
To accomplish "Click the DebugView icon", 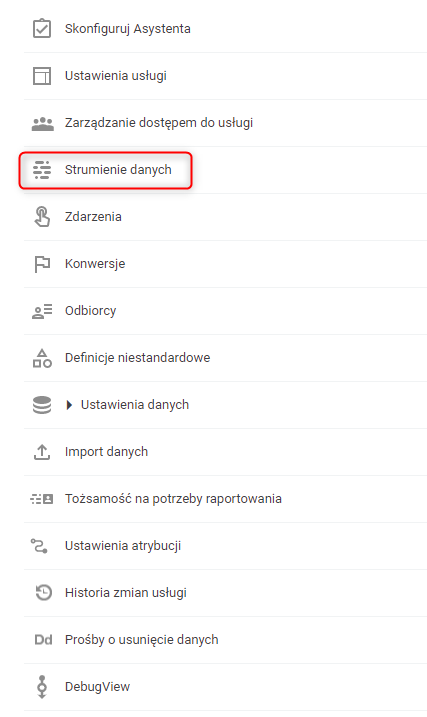I will 42,687.
